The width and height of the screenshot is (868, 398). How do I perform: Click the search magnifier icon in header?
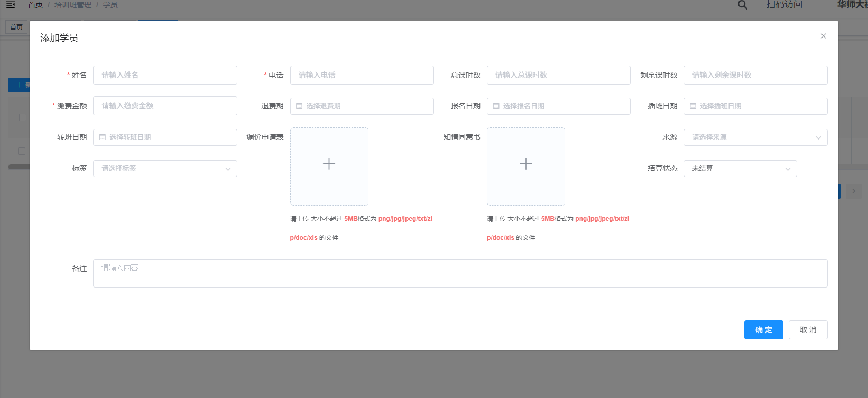[x=743, y=5]
